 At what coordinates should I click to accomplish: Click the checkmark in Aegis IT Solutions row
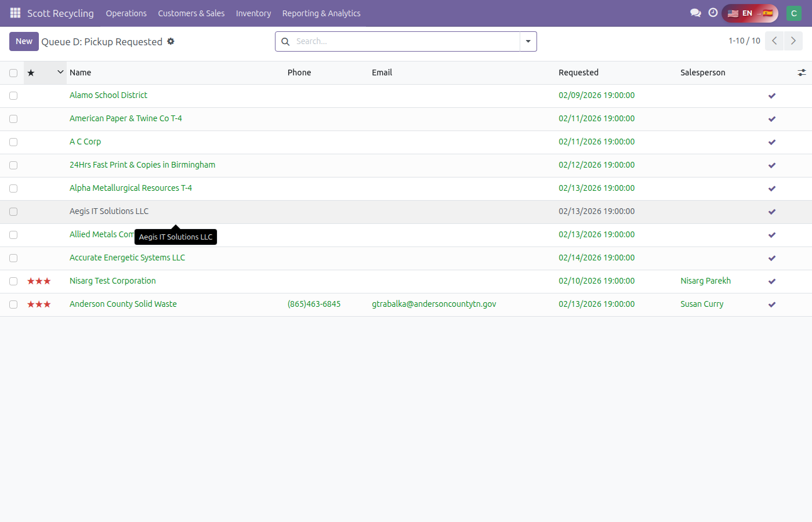click(x=772, y=212)
